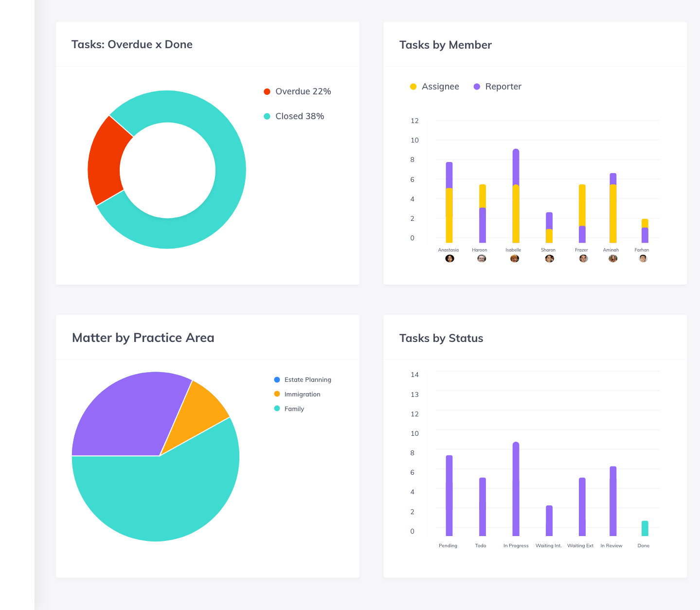Click the Immigration legend entry
700x610 pixels.
point(297,394)
